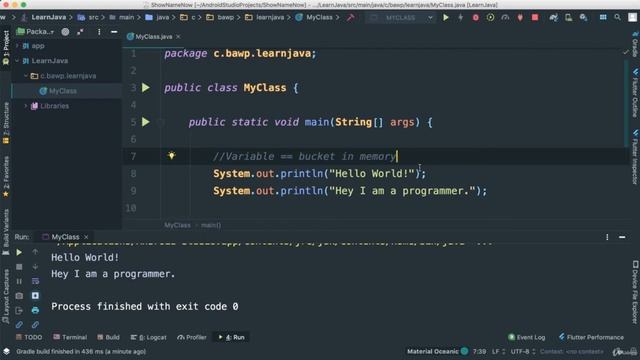Click the camera dump threads icon in the Run panel
Image resolution: width=640 pixels, height=360 pixels.
(x=19, y=296)
